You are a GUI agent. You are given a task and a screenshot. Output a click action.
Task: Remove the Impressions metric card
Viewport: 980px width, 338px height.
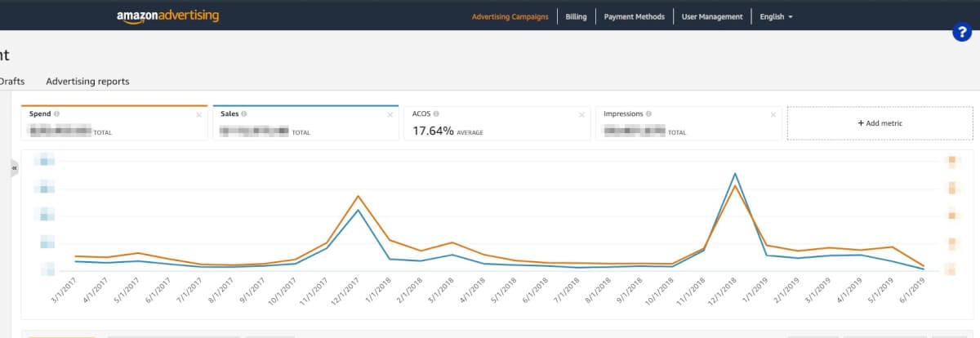point(773,115)
